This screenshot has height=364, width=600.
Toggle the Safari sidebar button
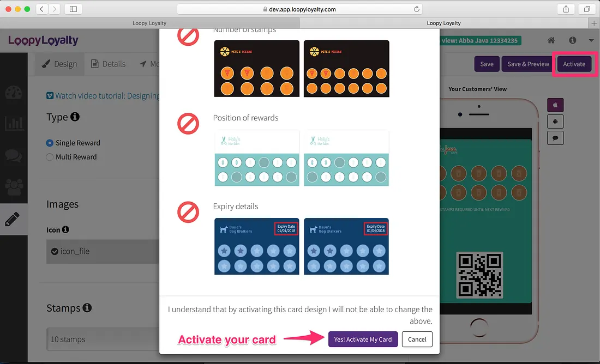[73, 9]
